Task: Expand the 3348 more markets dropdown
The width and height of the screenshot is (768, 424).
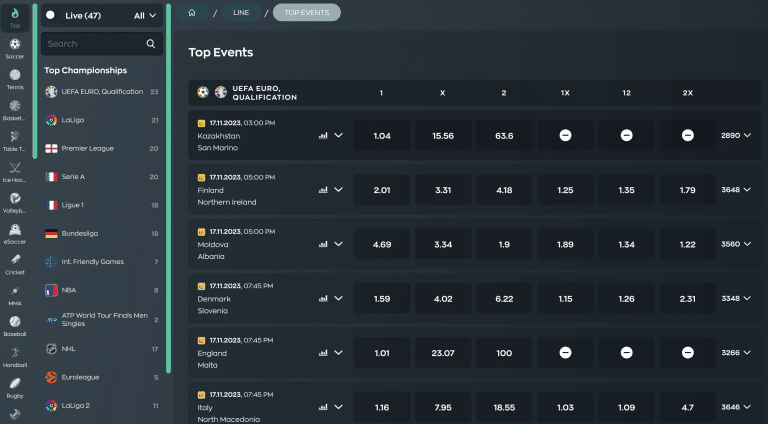Action: tap(736, 299)
